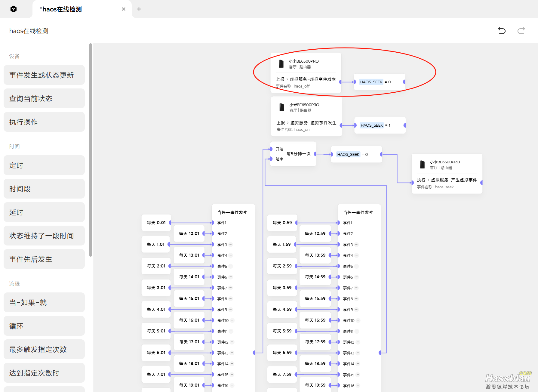Add 当-如果-就 block
Viewport: 538px width, 392px height.
[x=44, y=302]
